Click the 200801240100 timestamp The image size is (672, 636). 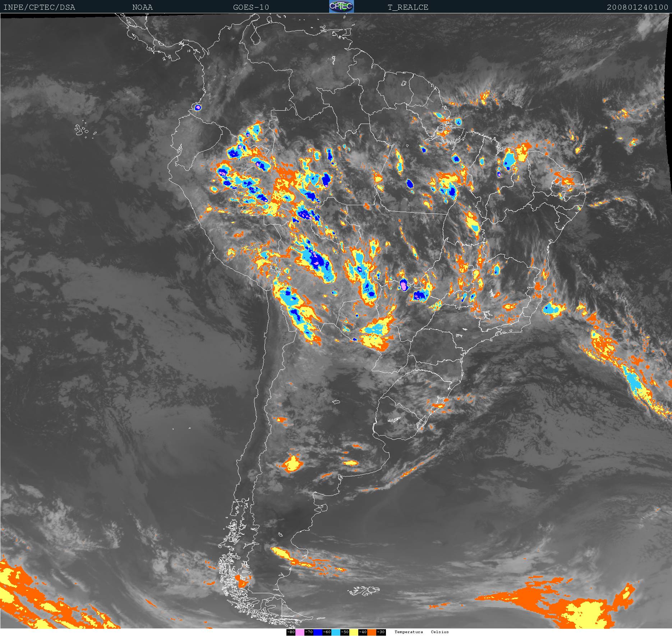(638, 8)
